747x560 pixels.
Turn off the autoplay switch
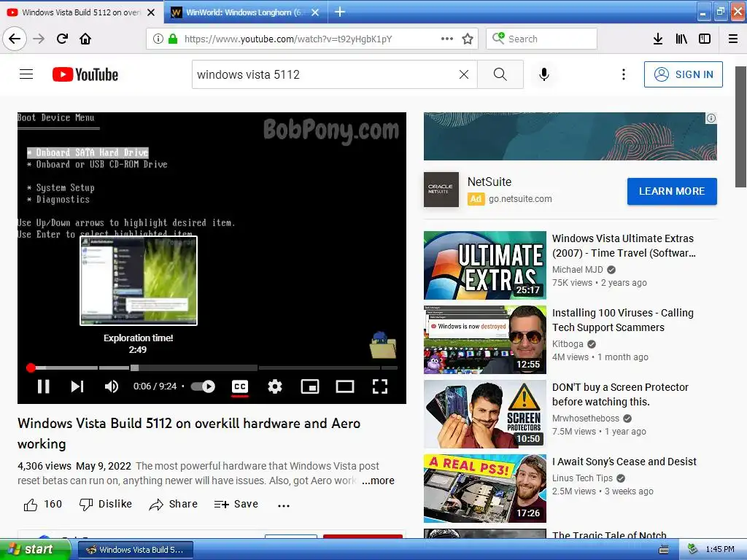(x=203, y=386)
